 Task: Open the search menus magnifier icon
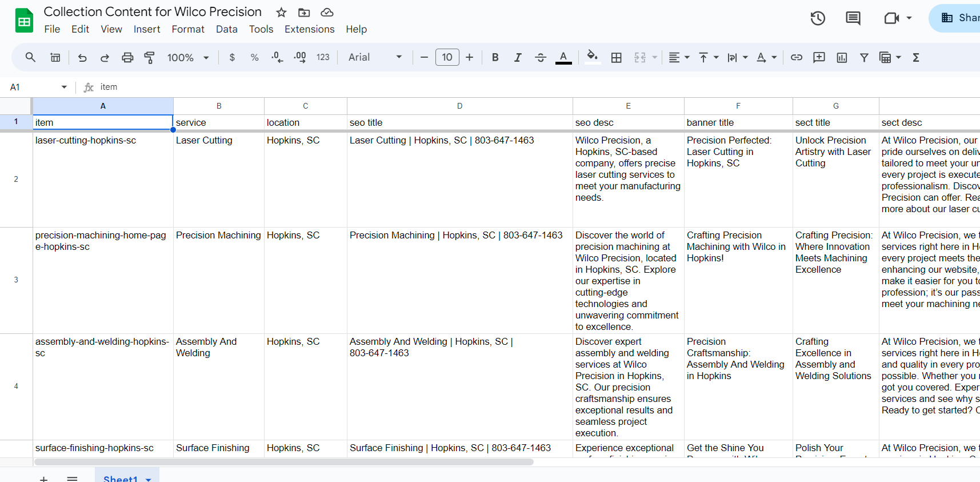coord(30,57)
